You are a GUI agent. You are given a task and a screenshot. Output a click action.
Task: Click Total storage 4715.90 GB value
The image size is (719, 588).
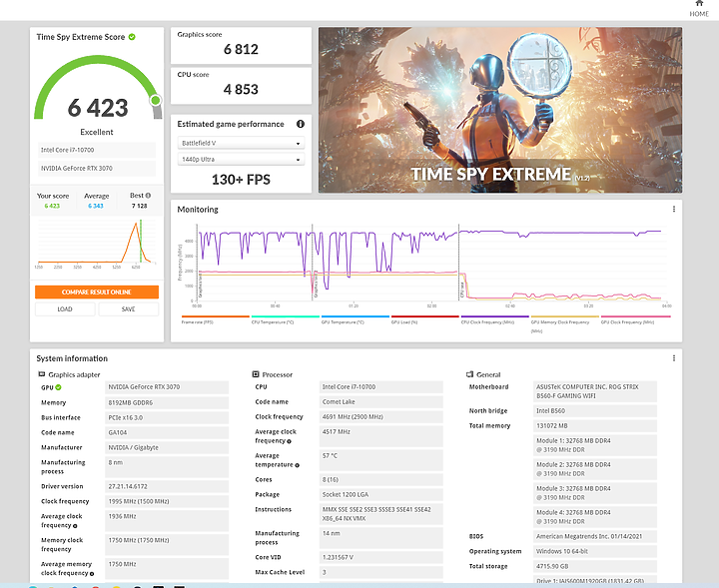pos(595,566)
